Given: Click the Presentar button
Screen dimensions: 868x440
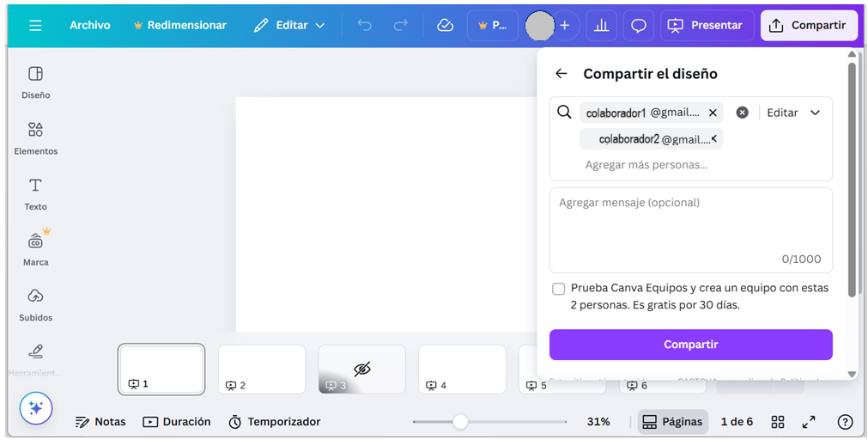Looking at the screenshot, I should tap(707, 26).
